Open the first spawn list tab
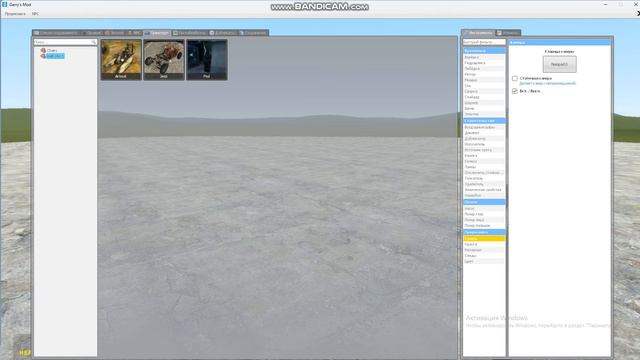 [x=56, y=33]
